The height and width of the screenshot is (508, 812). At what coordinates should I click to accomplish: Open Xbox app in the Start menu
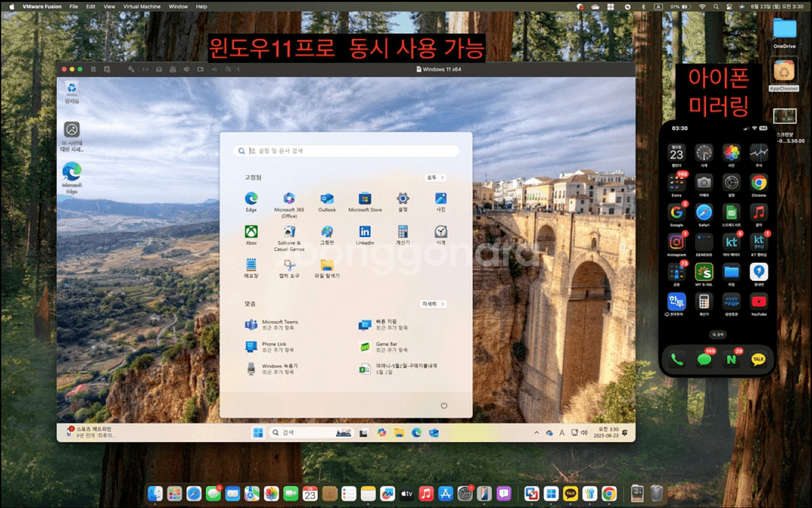coord(251,234)
